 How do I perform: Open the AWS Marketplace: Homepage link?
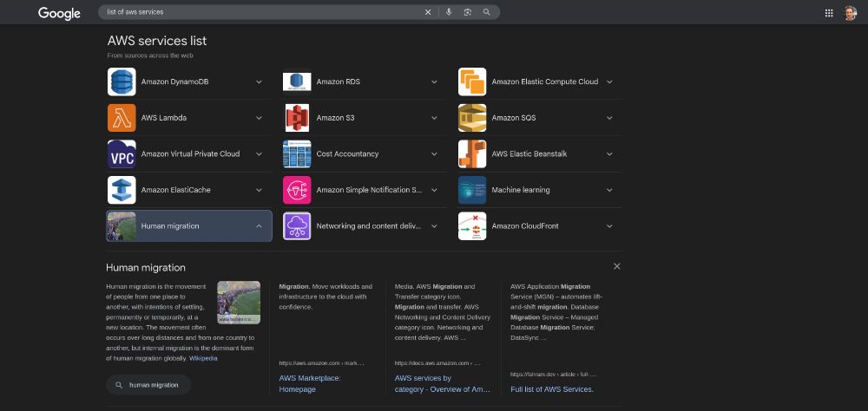click(x=310, y=383)
